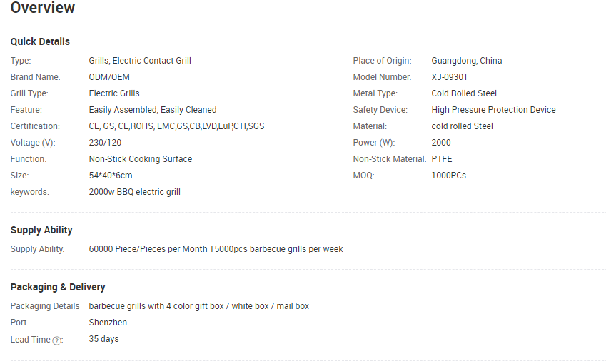Click the Overview heading
606x364 pixels.
tap(43, 9)
